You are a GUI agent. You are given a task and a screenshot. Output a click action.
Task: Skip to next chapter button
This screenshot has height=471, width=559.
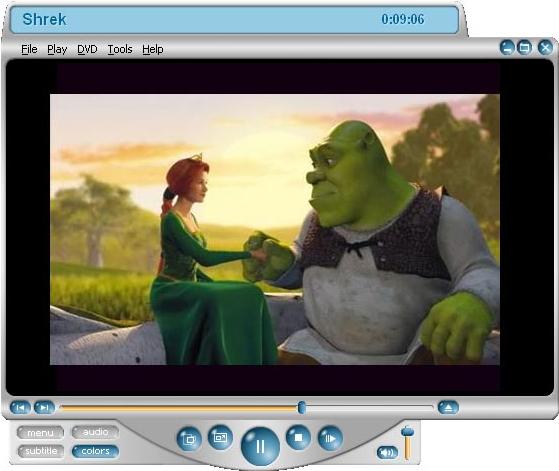(x=44, y=407)
